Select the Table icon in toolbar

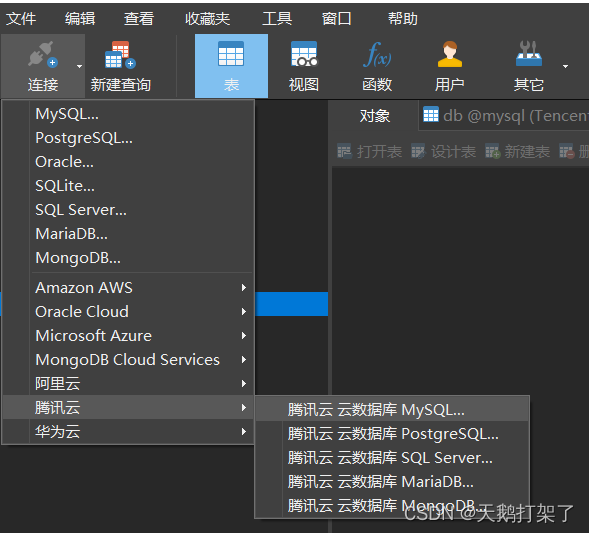[x=231, y=54]
